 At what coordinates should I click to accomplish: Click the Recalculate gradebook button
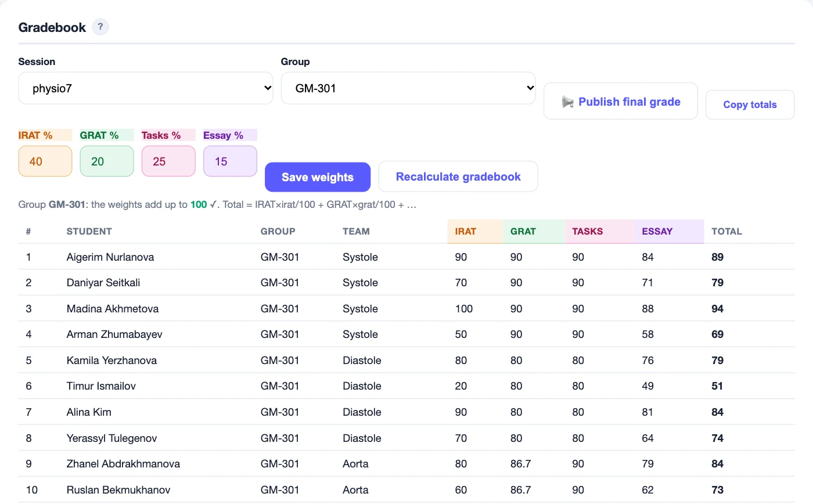(x=458, y=177)
